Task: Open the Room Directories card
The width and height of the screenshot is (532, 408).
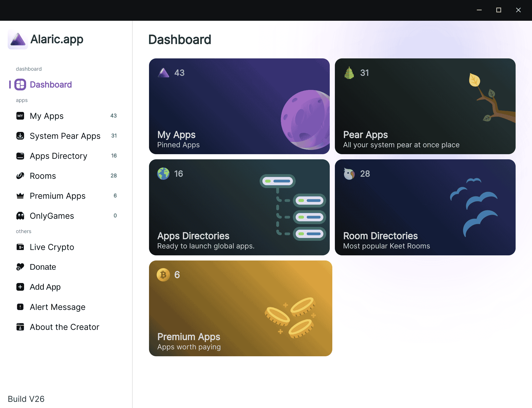Action: coord(425,207)
